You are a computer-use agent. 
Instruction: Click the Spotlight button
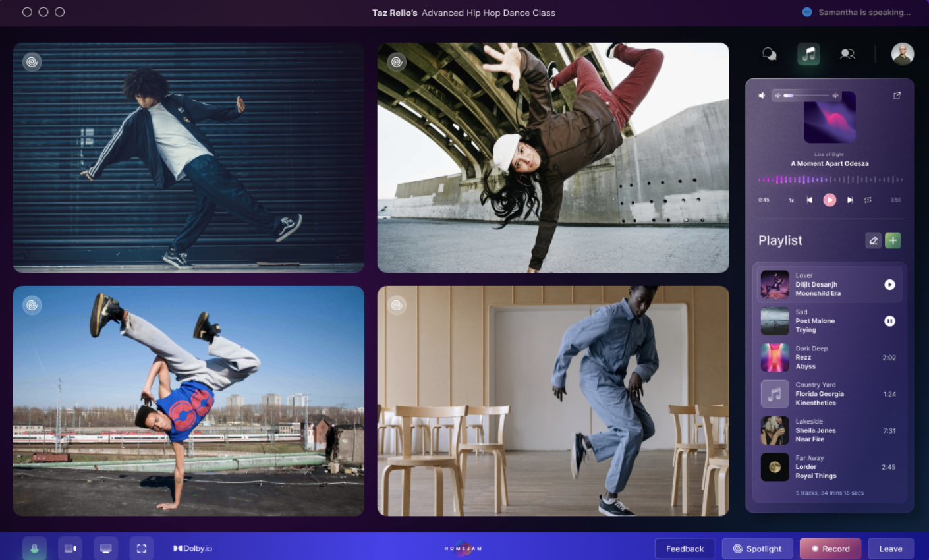tap(757, 549)
